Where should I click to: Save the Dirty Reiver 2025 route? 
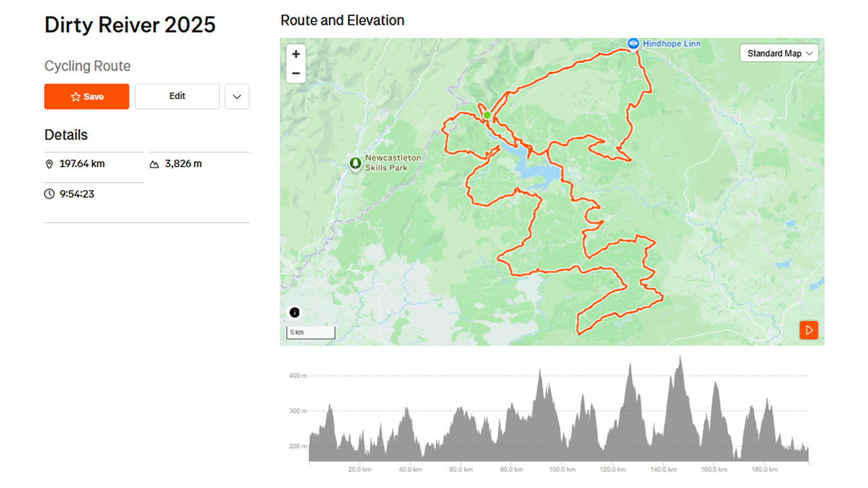pyautogui.click(x=87, y=97)
